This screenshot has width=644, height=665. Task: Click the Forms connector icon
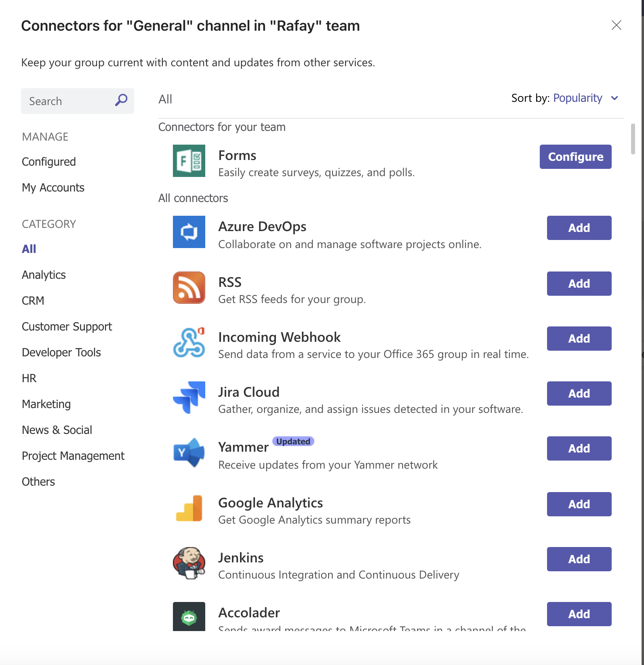[x=189, y=161]
